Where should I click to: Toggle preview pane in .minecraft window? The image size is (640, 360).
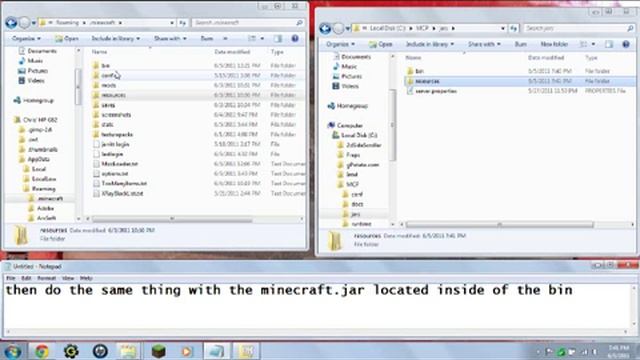278,38
